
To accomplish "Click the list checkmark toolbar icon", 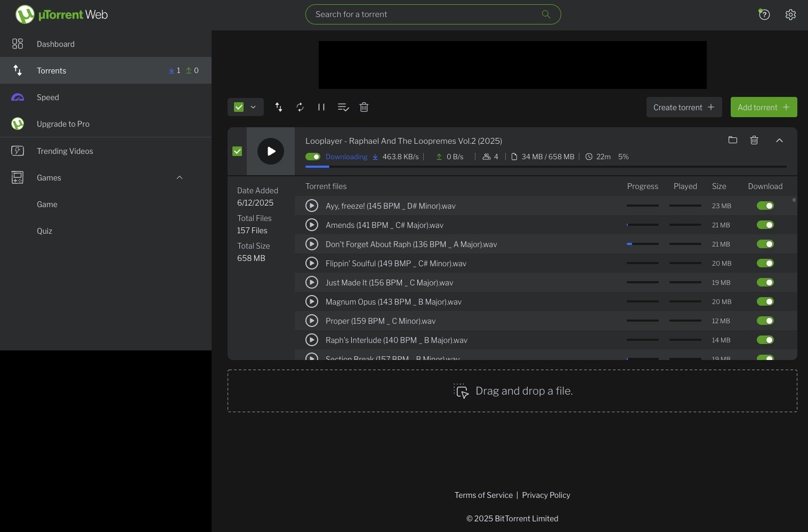I will pyautogui.click(x=343, y=107).
